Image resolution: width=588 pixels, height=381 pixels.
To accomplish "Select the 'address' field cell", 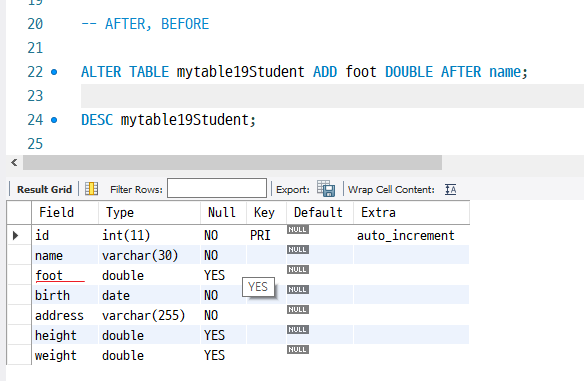I will (x=65, y=315).
